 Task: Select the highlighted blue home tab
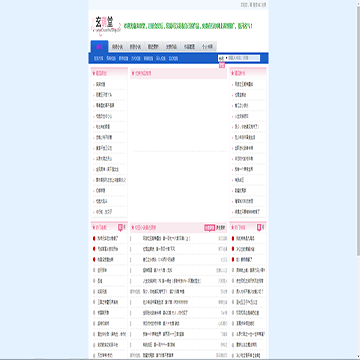pos(99,47)
